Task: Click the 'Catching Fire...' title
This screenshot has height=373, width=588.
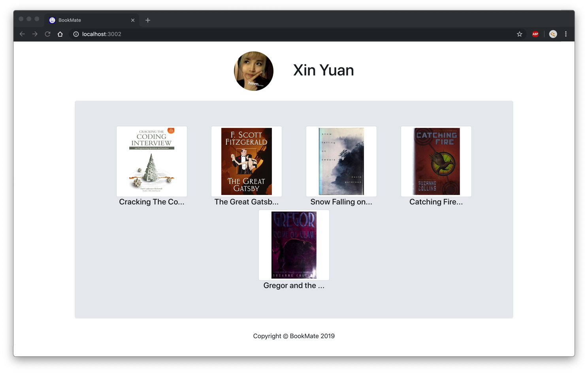Action: (x=436, y=202)
